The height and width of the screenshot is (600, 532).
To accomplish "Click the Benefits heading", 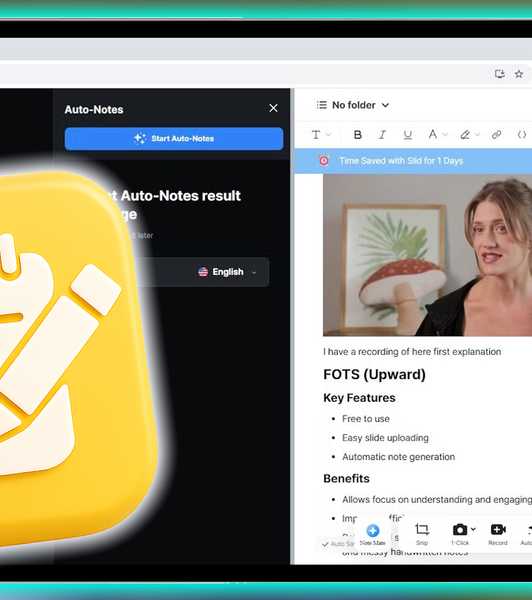I will (x=346, y=479).
